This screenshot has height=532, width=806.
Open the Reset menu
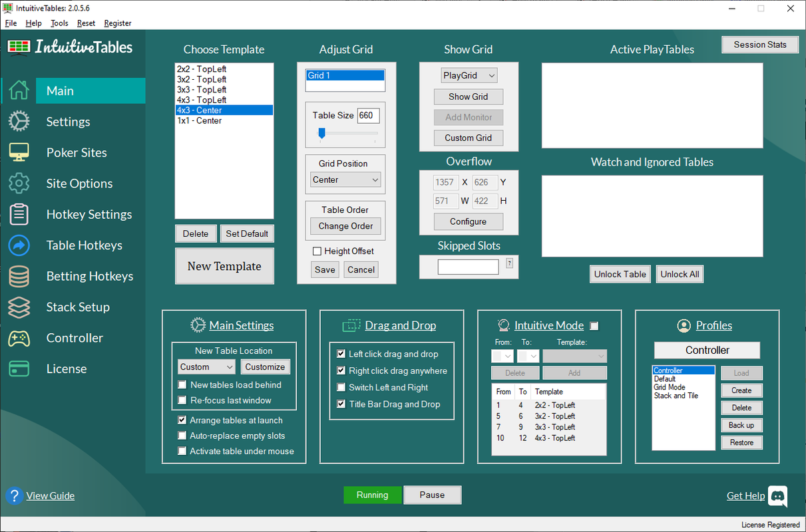click(x=86, y=23)
